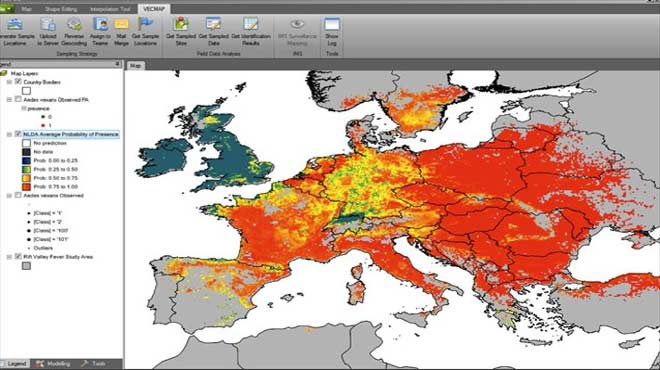The height and width of the screenshot is (370, 660).
Task: Click the No prediction white swatch
Action: [x=26, y=143]
